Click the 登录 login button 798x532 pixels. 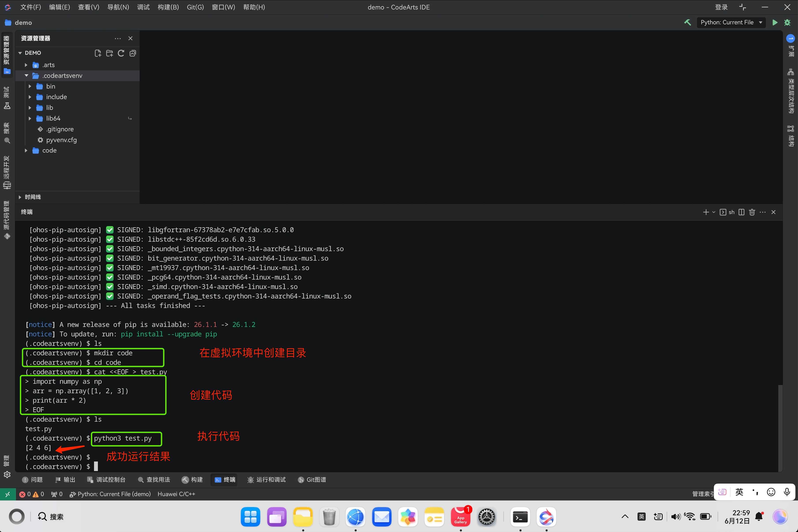point(721,7)
